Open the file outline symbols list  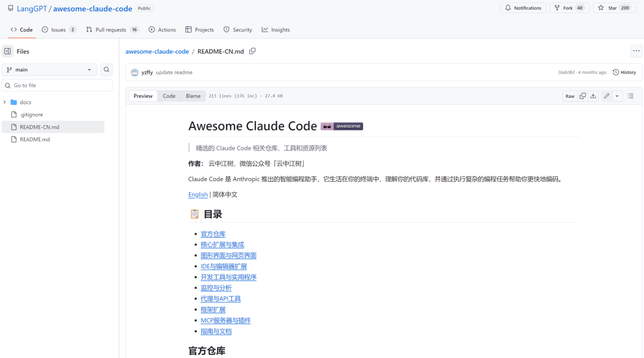point(631,95)
